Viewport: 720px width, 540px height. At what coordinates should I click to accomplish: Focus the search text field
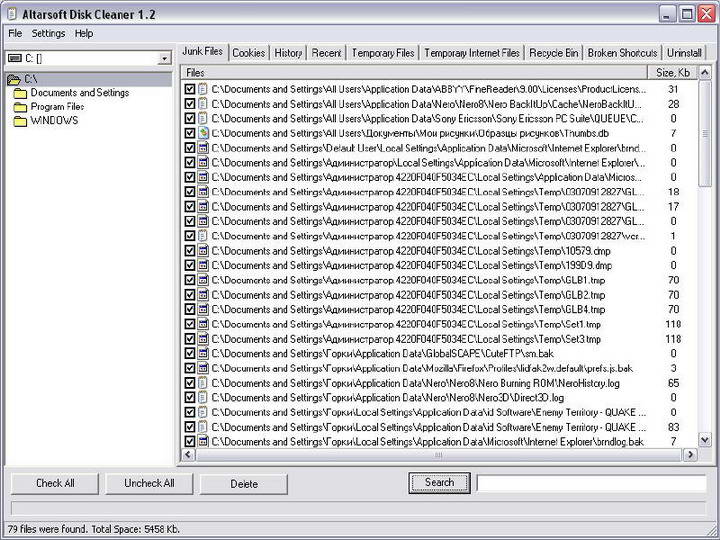click(x=591, y=483)
